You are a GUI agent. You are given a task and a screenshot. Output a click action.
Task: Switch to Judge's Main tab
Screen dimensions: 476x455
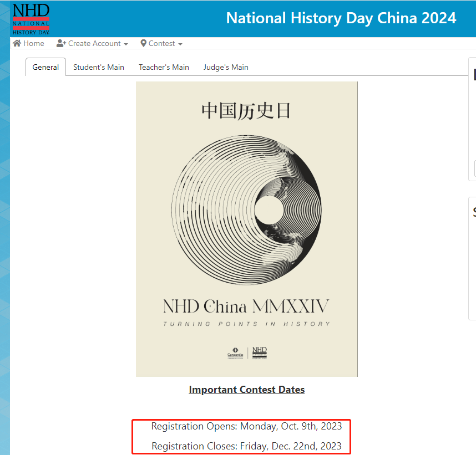coord(226,67)
